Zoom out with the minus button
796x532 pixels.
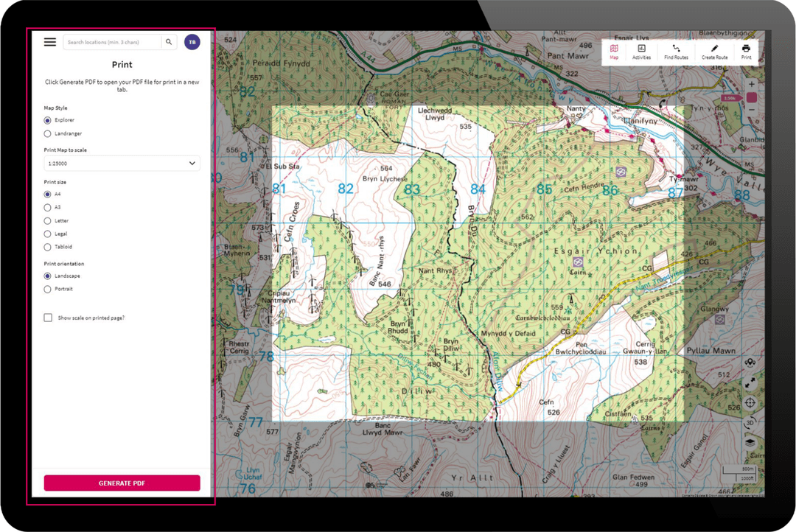(x=751, y=110)
